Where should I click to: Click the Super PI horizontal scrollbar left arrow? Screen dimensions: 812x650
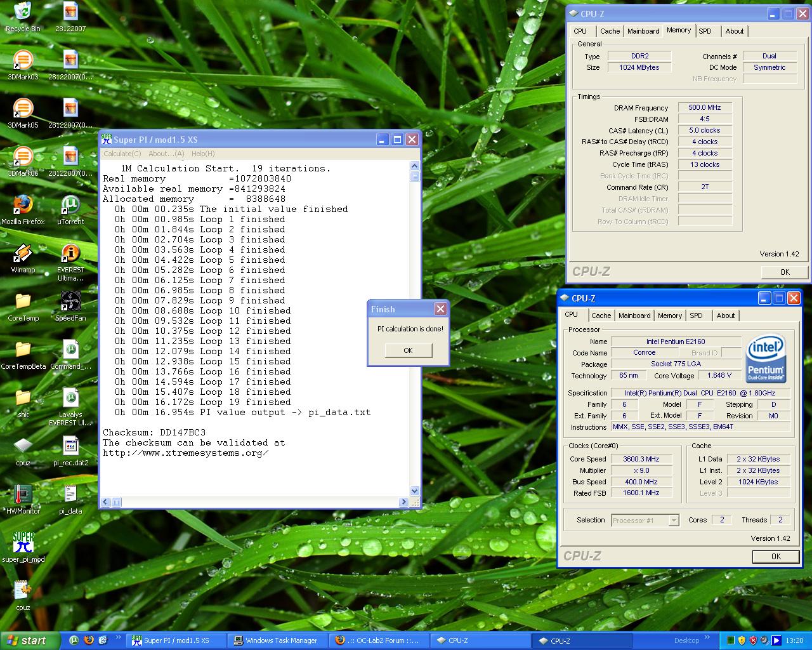(107, 502)
